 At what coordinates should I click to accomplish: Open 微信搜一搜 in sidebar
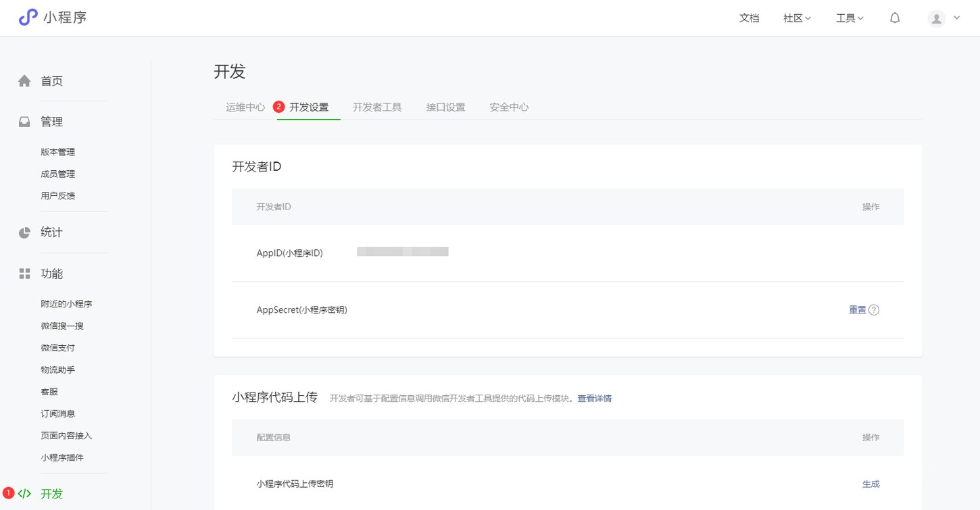point(62,326)
